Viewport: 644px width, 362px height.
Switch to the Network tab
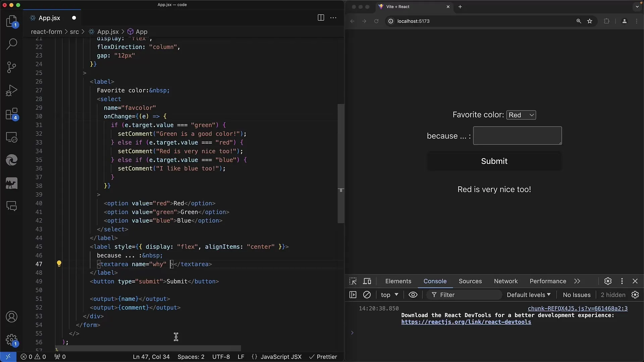tap(506, 281)
